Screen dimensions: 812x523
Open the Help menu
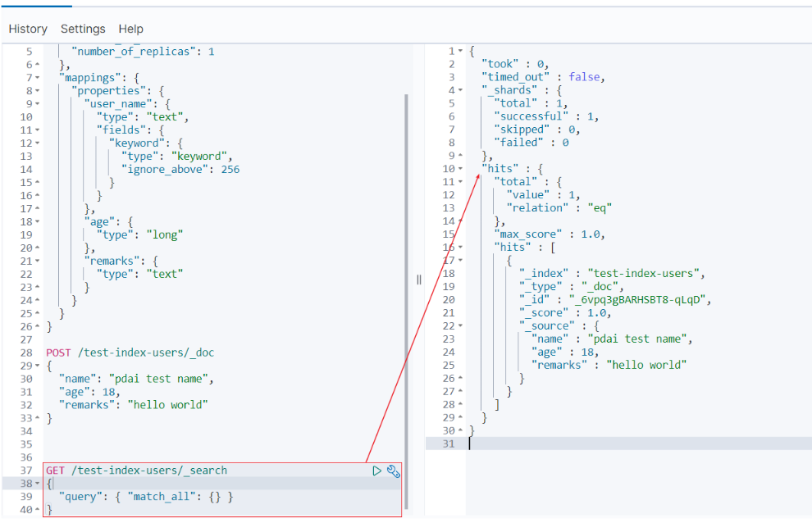click(x=131, y=29)
